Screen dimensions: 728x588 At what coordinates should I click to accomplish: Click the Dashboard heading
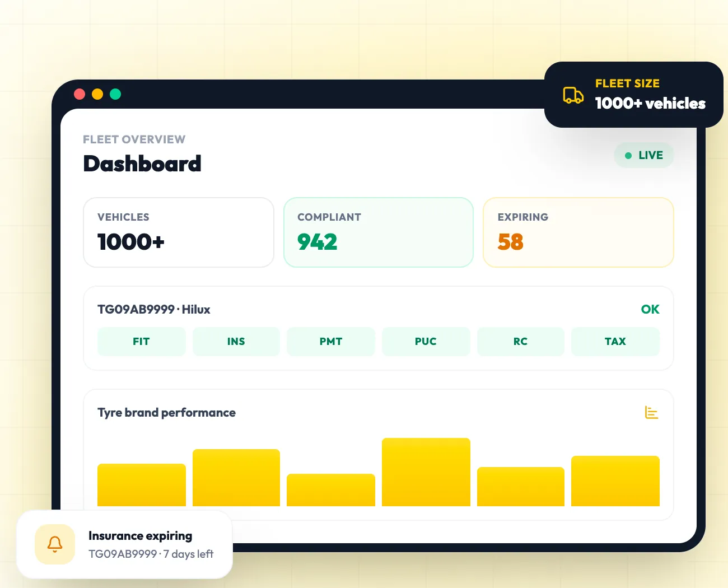(x=142, y=164)
